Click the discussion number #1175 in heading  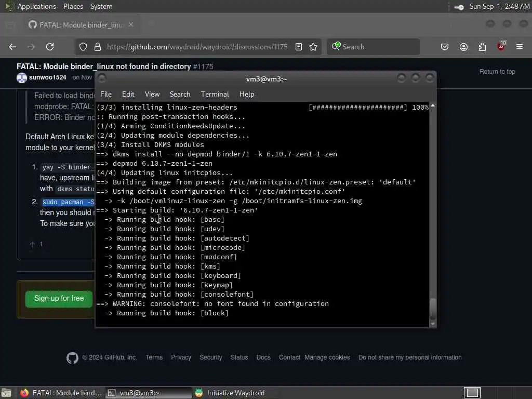203,66
